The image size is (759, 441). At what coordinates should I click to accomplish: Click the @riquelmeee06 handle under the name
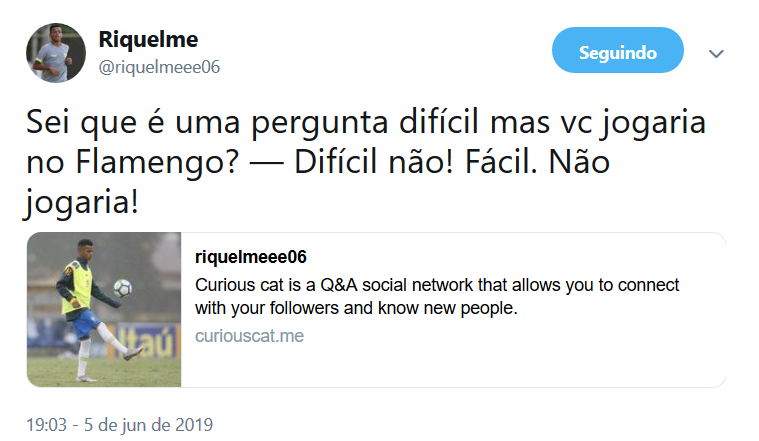(159, 67)
